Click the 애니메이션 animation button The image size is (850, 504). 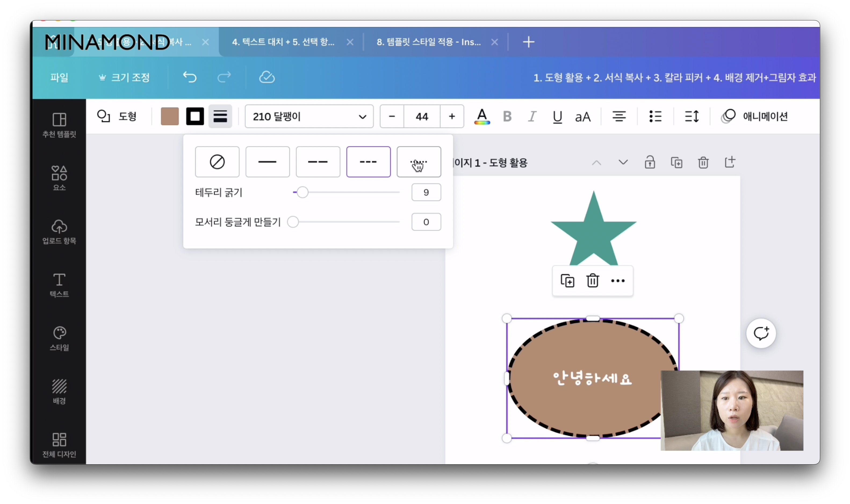click(x=755, y=116)
